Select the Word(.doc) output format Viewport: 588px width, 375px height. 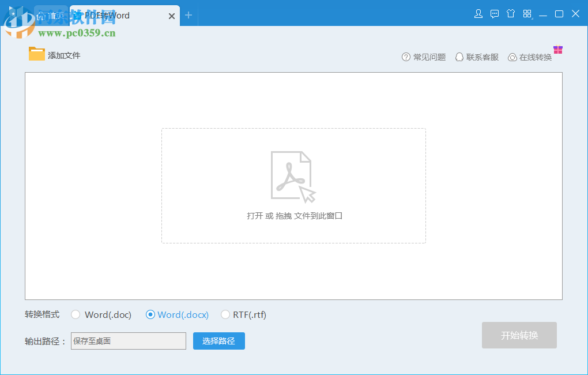coord(76,314)
